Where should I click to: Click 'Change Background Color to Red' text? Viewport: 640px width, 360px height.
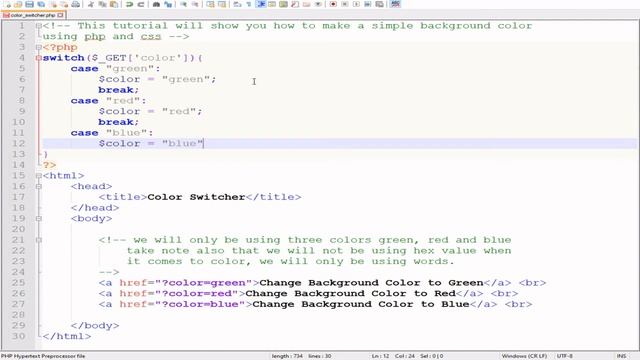pyautogui.click(x=350, y=293)
